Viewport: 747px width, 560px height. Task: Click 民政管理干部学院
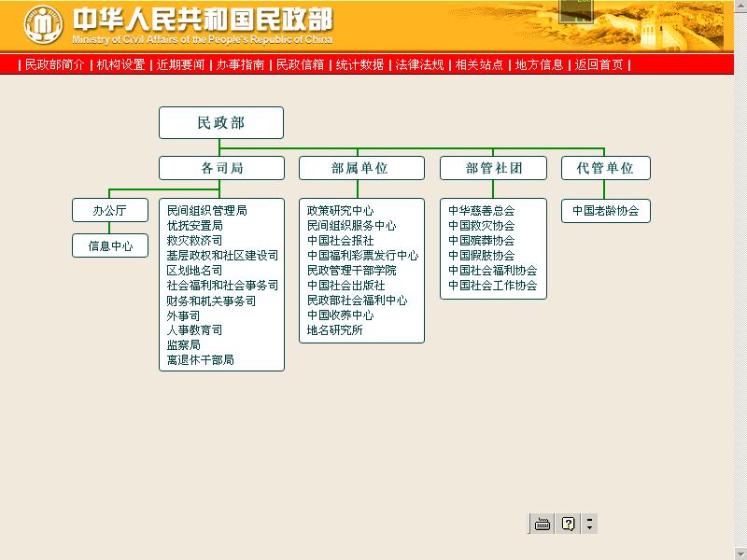(x=352, y=271)
